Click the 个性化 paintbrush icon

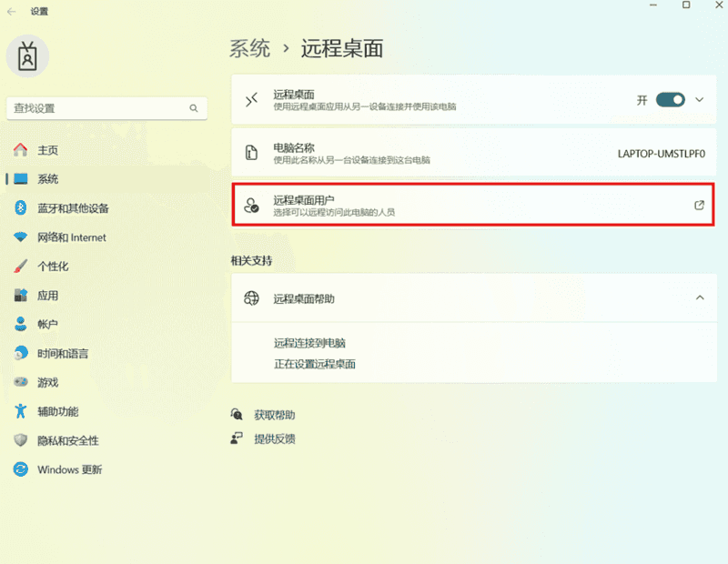coord(20,266)
